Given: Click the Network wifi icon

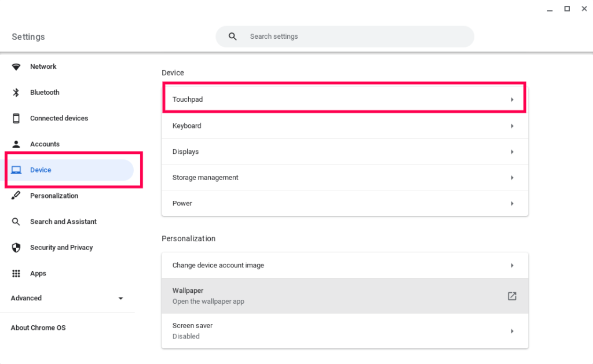Looking at the screenshot, I should (16, 67).
